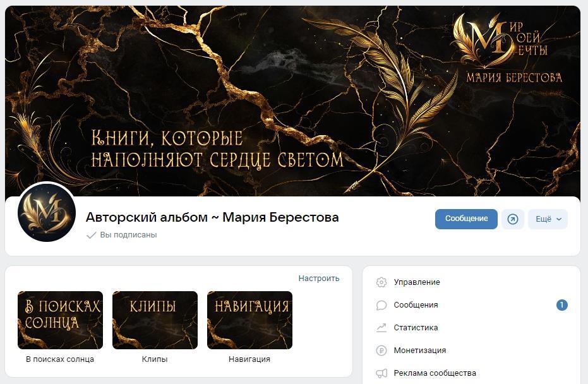Click the Реклама сообщества megaphone icon
Image resolution: width=588 pixels, height=384 pixels.
[x=381, y=373]
